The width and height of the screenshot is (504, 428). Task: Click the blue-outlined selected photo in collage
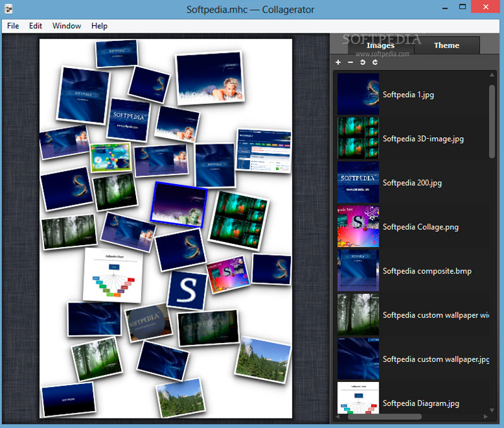click(x=180, y=203)
